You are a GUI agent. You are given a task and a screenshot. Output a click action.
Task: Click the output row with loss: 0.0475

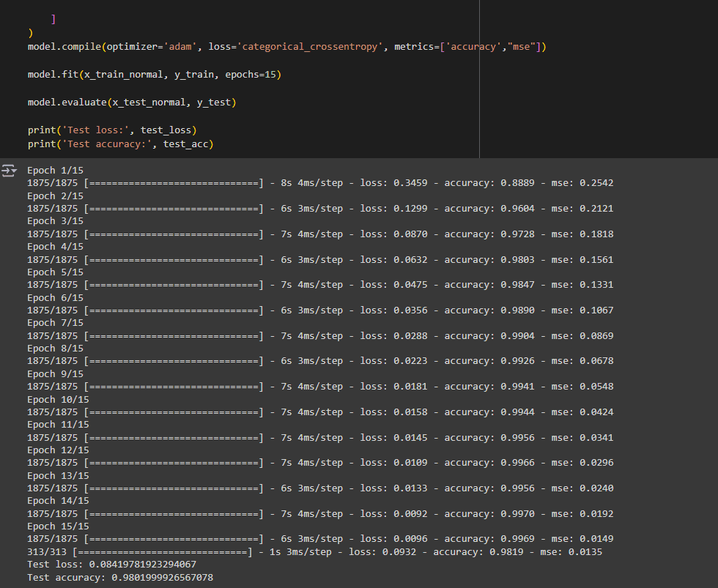(x=320, y=285)
